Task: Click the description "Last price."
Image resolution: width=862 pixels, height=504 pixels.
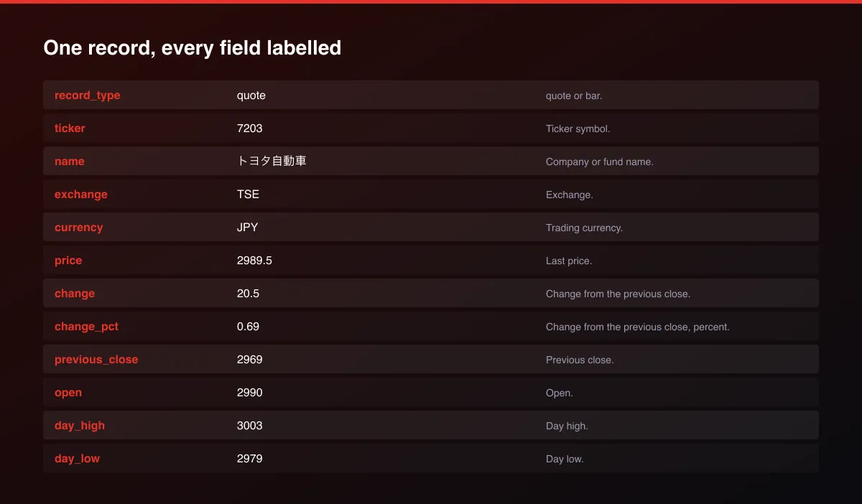Action: point(569,261)
